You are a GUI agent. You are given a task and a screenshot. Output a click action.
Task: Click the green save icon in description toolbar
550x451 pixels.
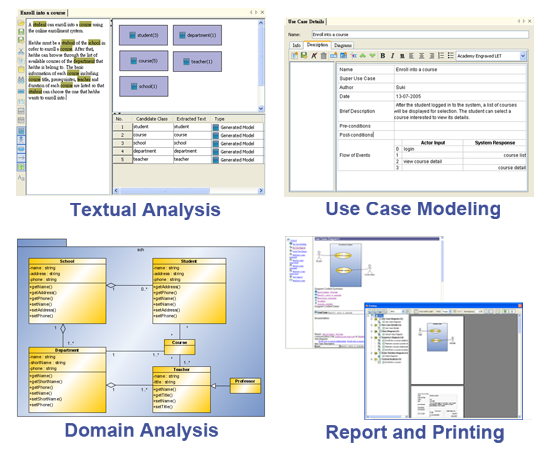(304, 55)
